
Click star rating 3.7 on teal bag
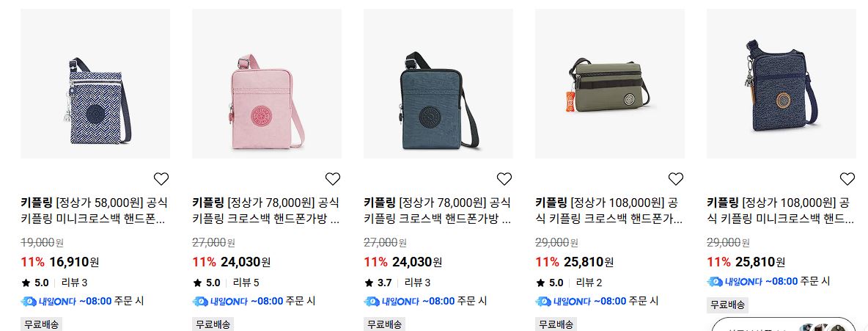(x=378, y=283)
